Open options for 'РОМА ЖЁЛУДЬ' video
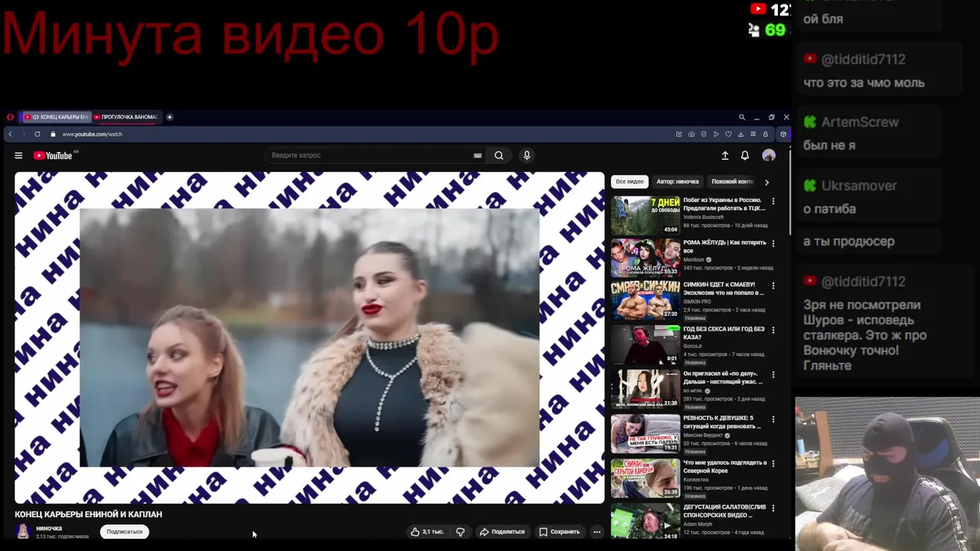 tap(773, 243)
